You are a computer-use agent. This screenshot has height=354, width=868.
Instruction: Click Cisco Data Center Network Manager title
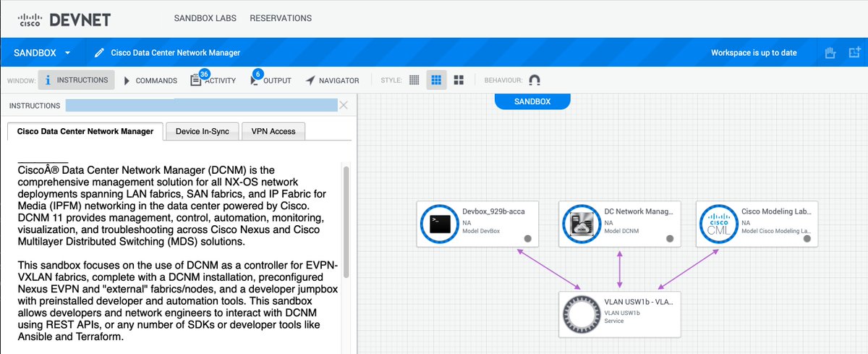coord(176,53)
